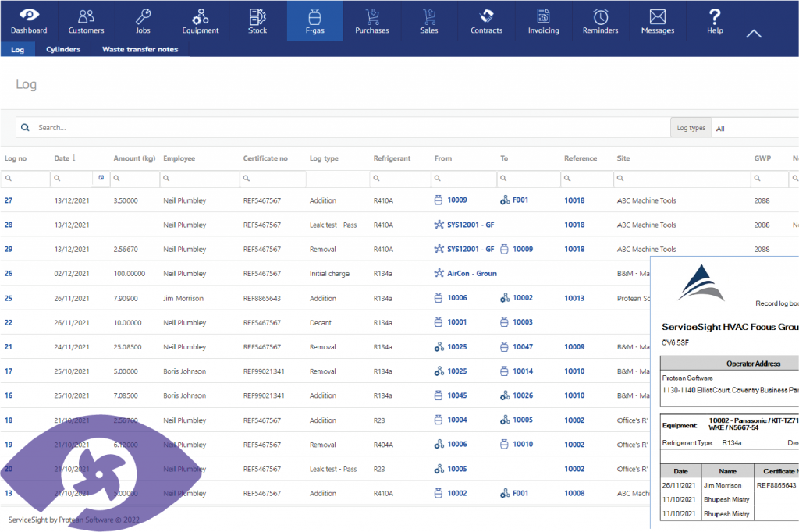The height and width of the screenshot is (532, 799).
Task: Open the Log type filter dropdown
Action: point(336,179)
